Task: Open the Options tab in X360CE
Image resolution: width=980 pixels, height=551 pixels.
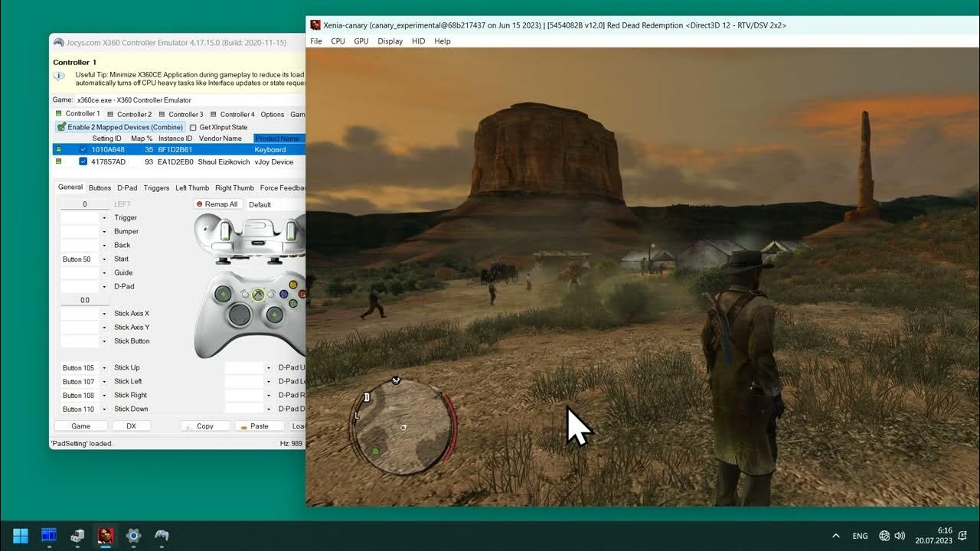Action: click(272, 115)
